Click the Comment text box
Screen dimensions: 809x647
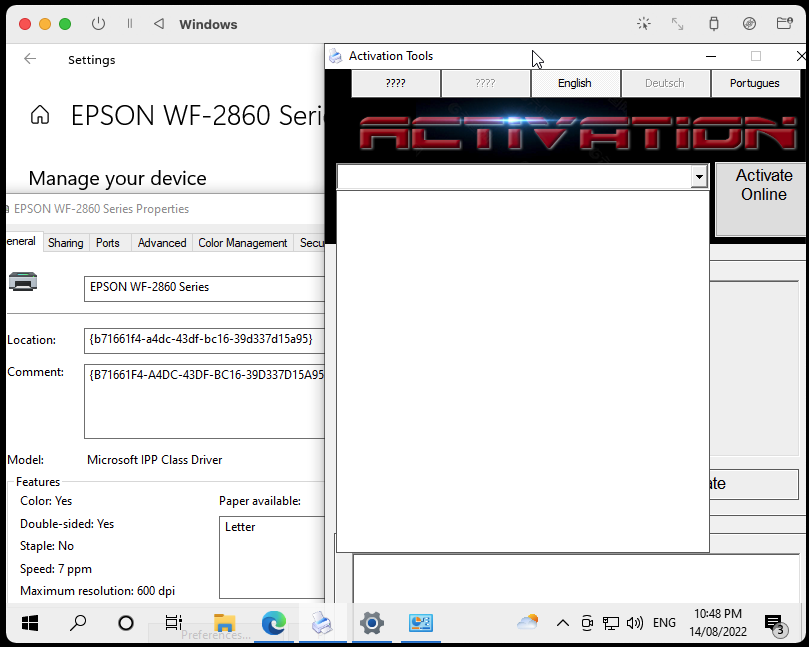point(204,401)
